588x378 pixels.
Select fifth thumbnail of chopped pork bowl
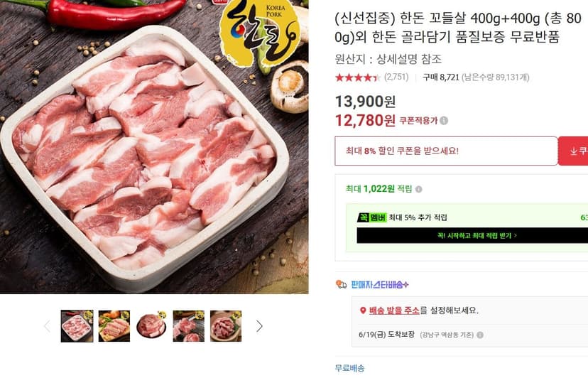pyautogui.click(x=226, y=326)
